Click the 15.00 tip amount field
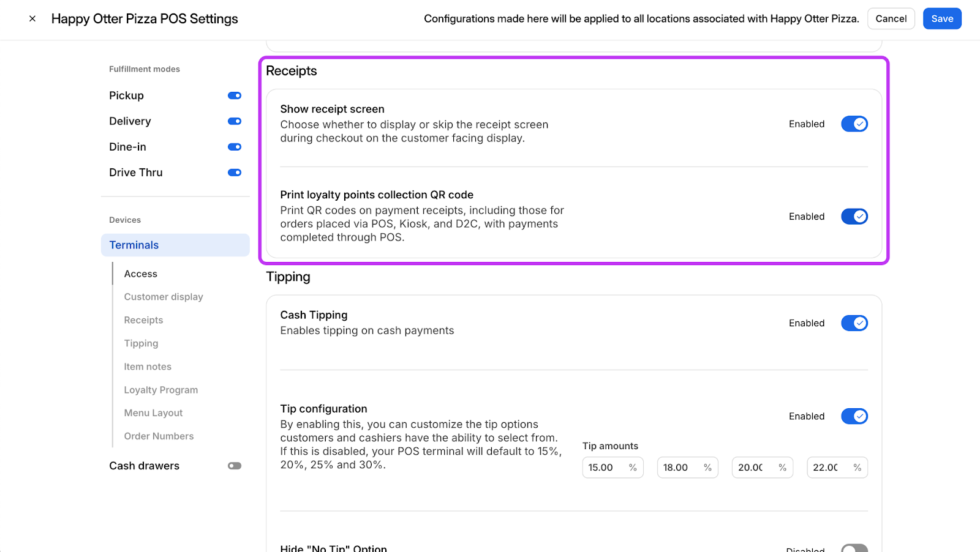The image size is (980, 552). [x=612, y=468]
